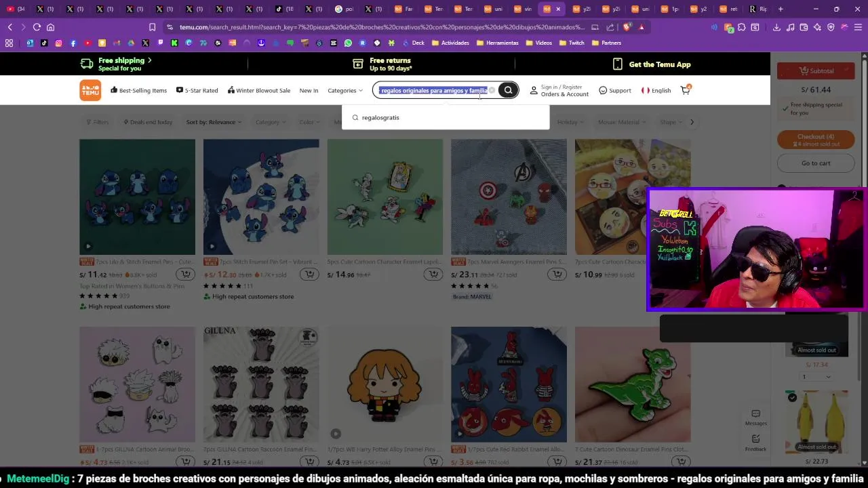Click the orange search magnifier button
Viewport: 868px width, 488px height.
coord(508,90)
